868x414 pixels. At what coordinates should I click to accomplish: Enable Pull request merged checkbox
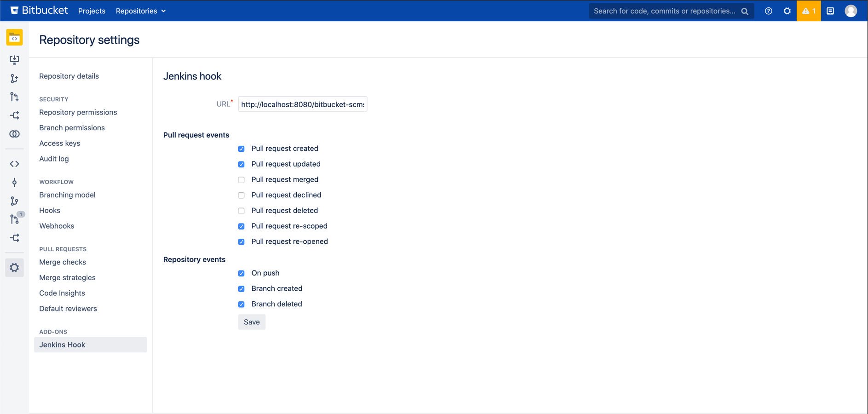241,180
